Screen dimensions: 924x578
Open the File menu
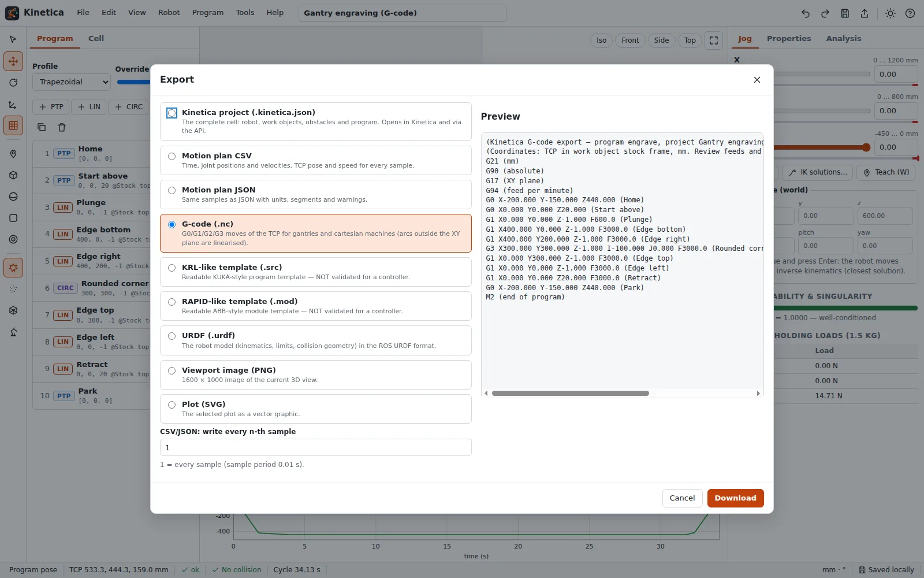[x=83, y=13]
